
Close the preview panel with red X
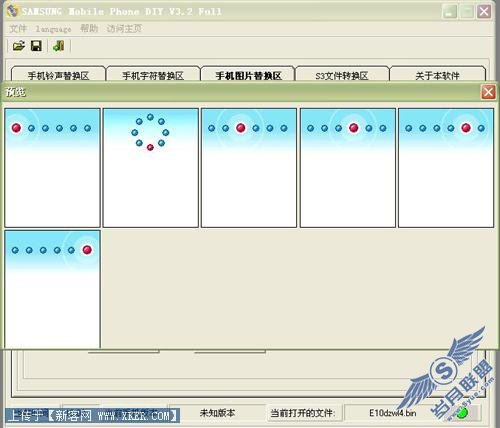pyautogui.click(x=488, y=92)
